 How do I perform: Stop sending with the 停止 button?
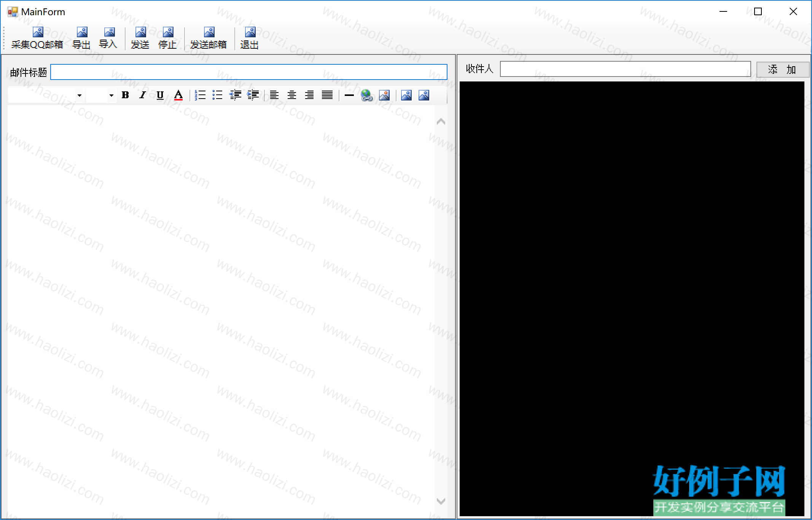(x=167, y=38)
